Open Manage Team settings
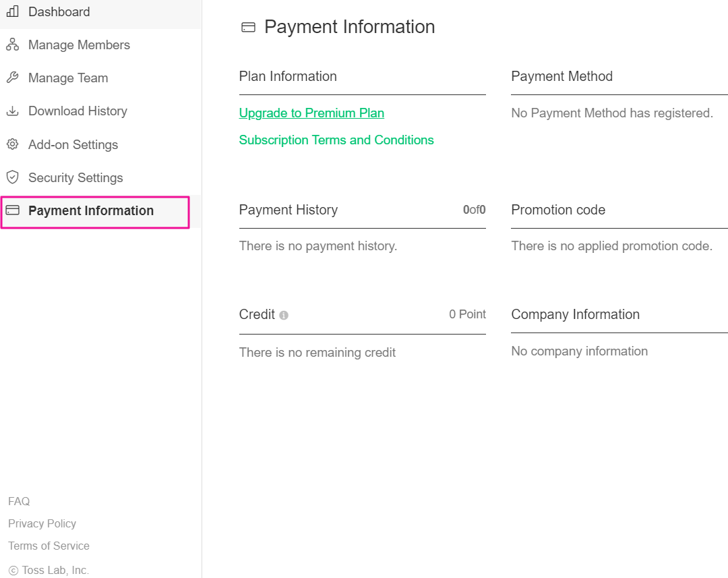The height and width of the screenshot is (578, 728). [x=68, y=78]
